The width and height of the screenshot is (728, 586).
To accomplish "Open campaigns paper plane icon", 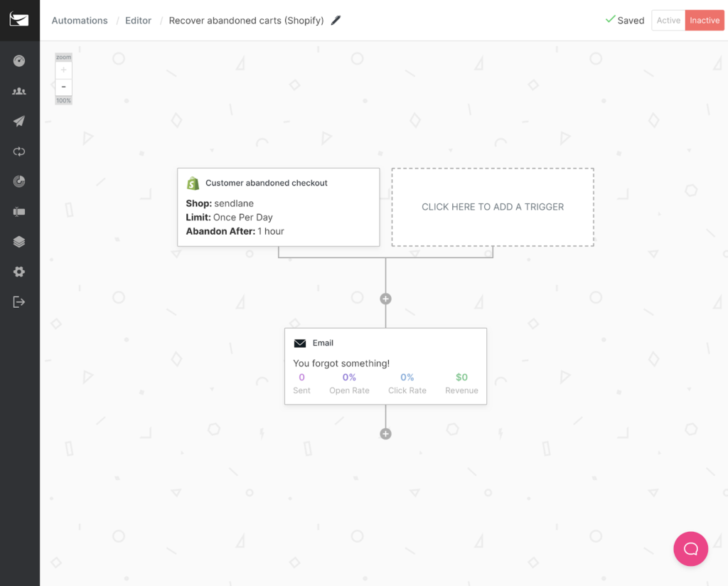I will tap(19, 121).
